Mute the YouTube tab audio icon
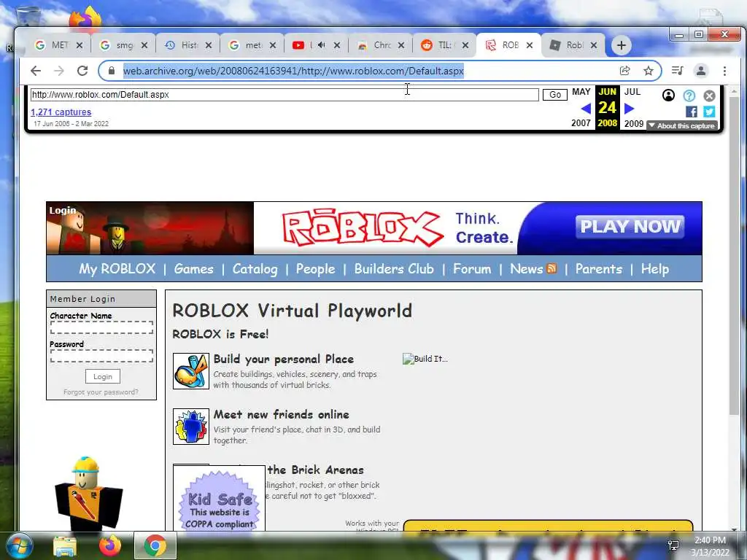This screenshot has width=747, height=560. tap(322, 44)
